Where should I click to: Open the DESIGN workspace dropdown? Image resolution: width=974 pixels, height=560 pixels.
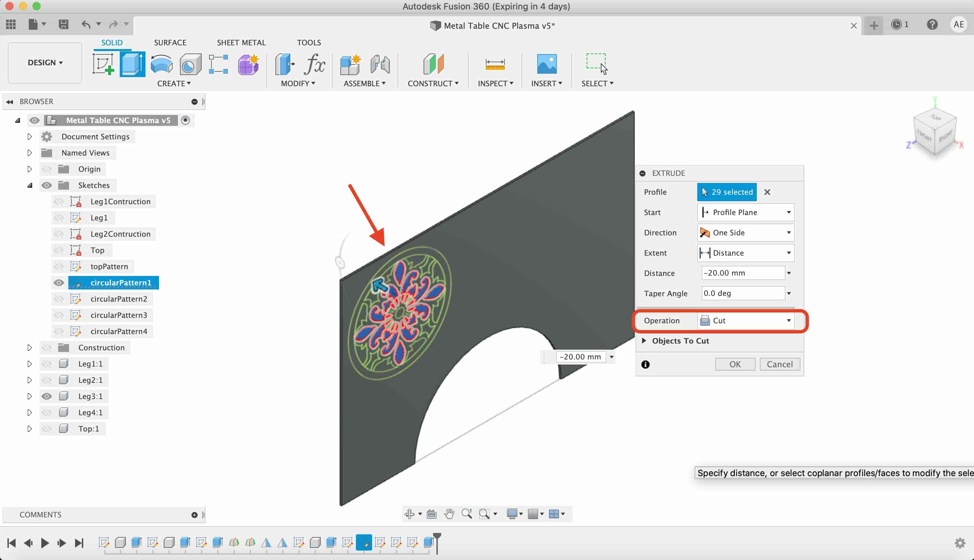[x=45, y=63]
